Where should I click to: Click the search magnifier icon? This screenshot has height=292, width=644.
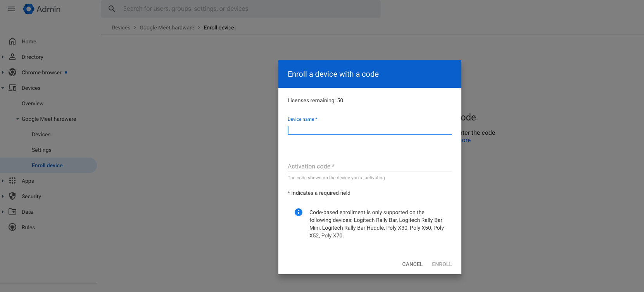click(112, 9)
